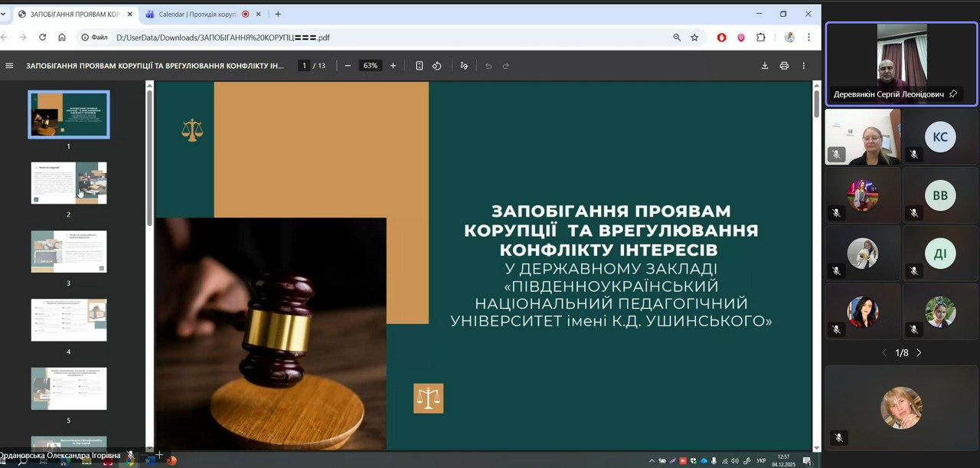Select the ВВ participant tile
The image size is (980, 468).
(940, 195)
